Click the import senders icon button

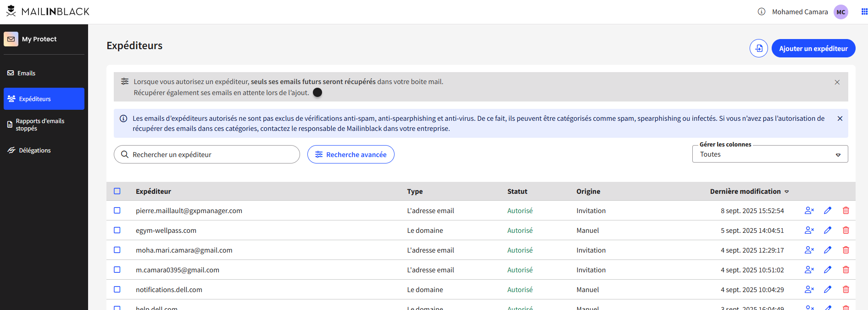[x=758, y=48]
